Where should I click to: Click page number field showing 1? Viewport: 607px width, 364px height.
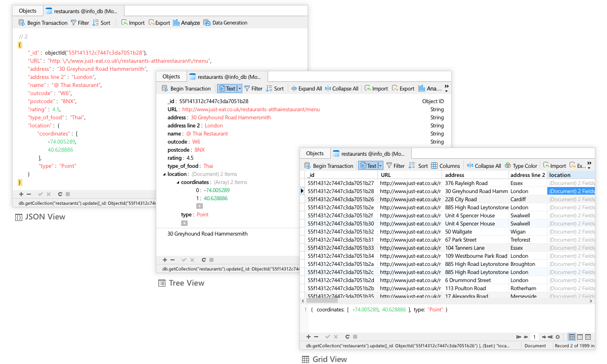pyautogui.click(x=534, y=337)
